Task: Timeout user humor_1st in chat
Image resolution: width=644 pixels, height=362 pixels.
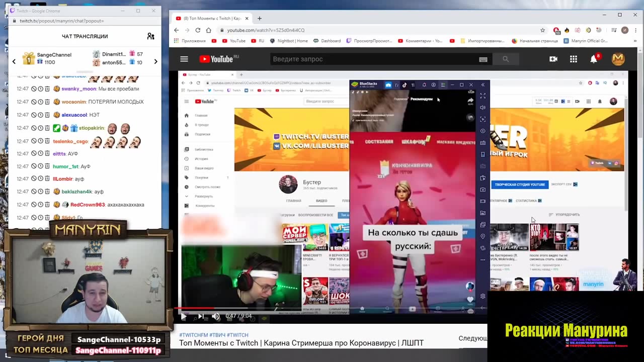Action: [40, 166]
